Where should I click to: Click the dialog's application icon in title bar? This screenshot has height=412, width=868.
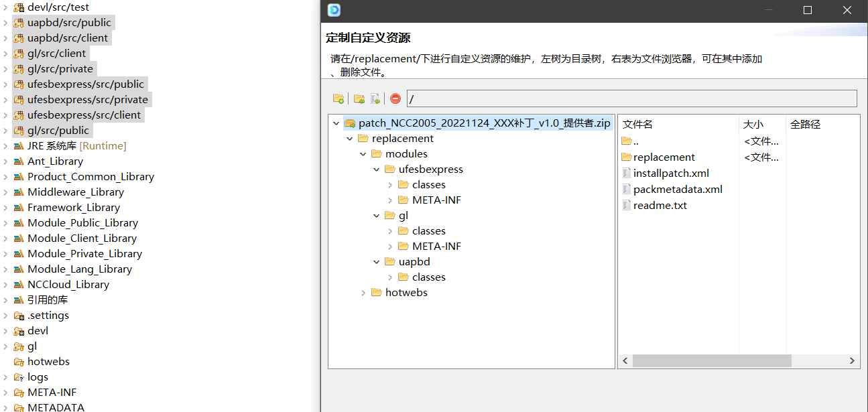334,10
